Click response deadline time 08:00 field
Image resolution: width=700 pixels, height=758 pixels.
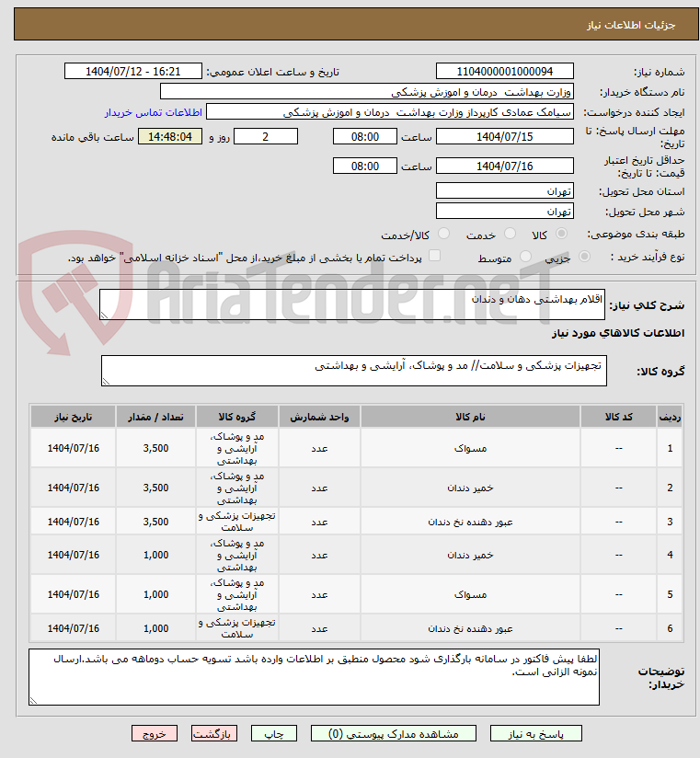point(365,136)
